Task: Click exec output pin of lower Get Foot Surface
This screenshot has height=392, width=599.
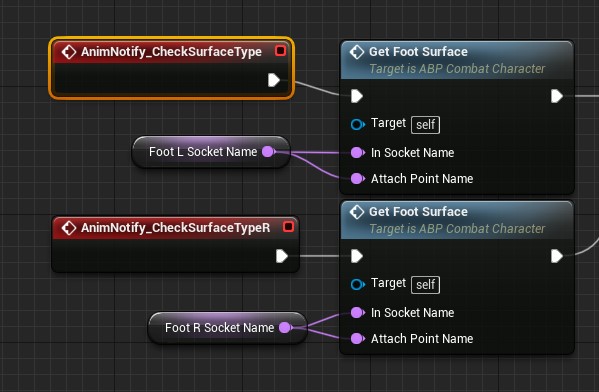Action: point(557,256)
